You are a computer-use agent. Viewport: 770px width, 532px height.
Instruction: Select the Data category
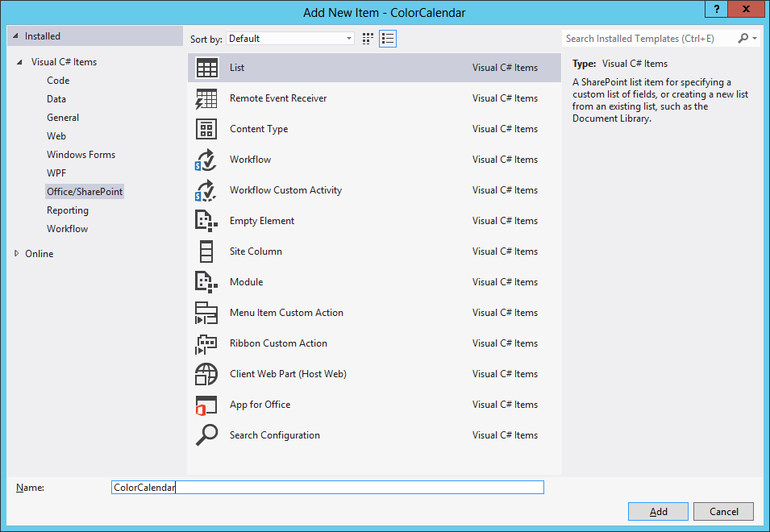56,99
